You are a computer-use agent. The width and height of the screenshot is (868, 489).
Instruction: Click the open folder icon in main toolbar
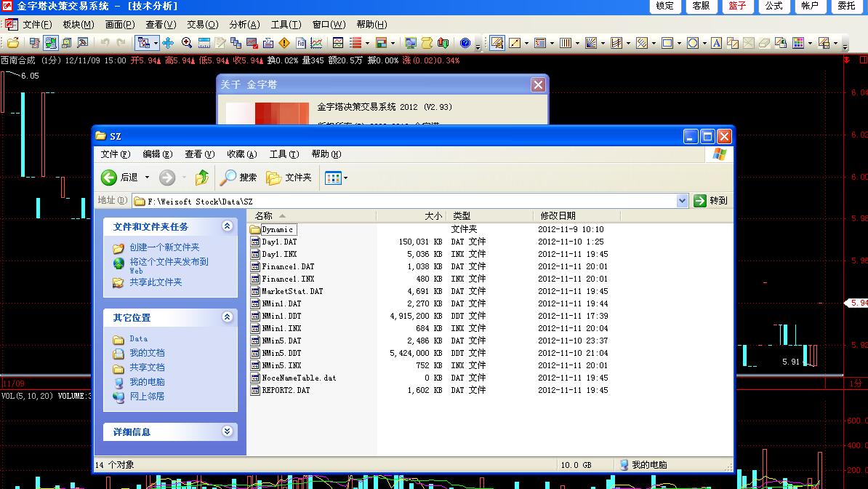13,43
